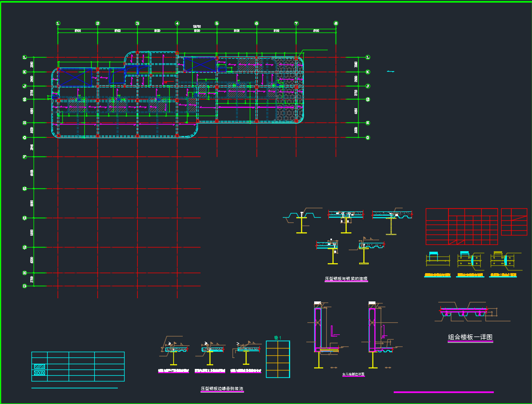Select the large red schedule table
532x404 pixels.
tap(462, 227)
